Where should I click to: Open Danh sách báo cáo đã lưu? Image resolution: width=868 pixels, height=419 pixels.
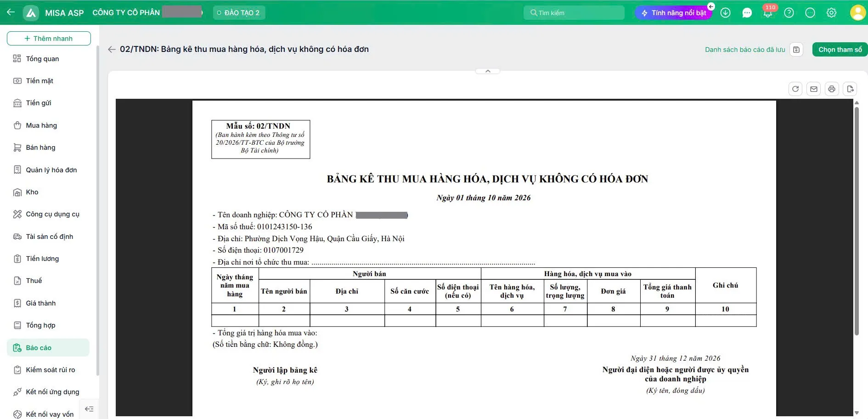[745, 50]
